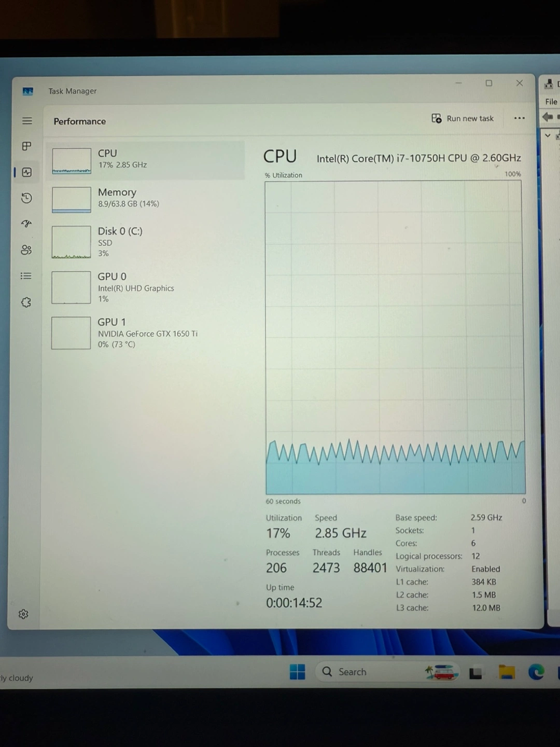Open Task Manager settings gear
The width and height of the screenshot is (560, 747).
pos(23,614)
